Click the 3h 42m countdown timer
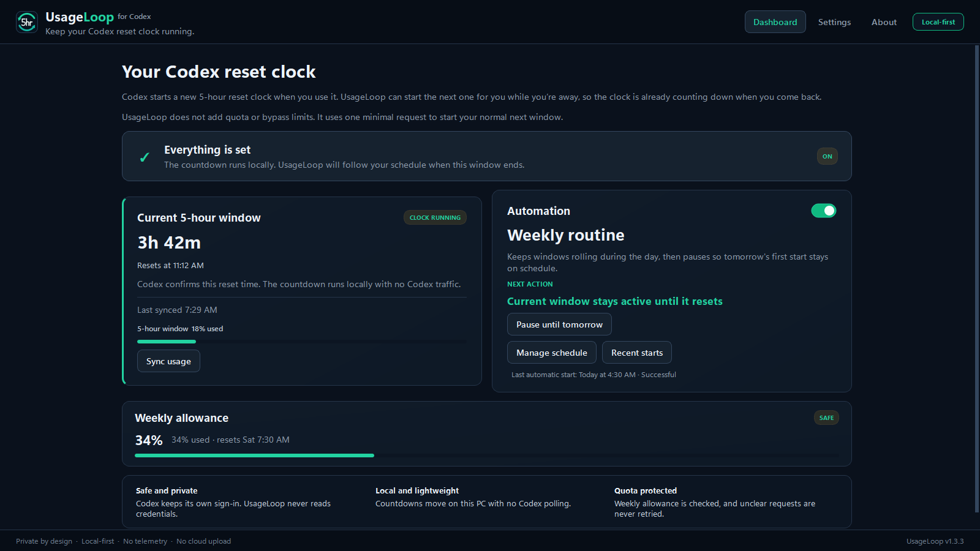The height and width of the screenshot is (551, 980). pyautogui.click(x=169, y=243)
